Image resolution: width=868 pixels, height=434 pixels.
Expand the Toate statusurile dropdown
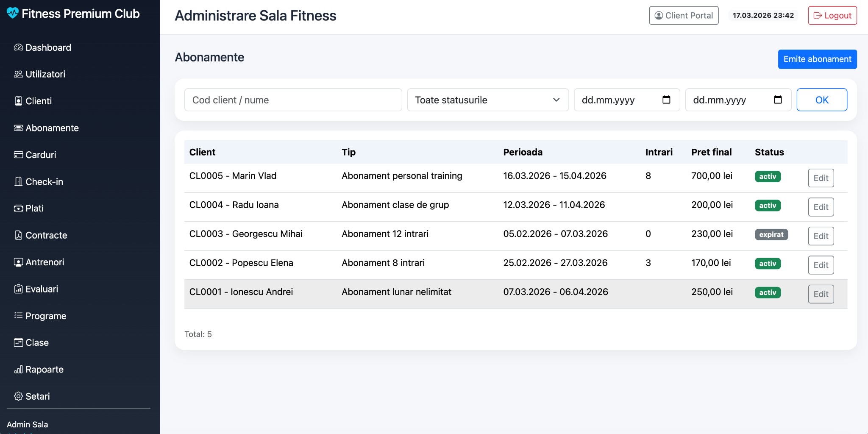coord(488,100)
